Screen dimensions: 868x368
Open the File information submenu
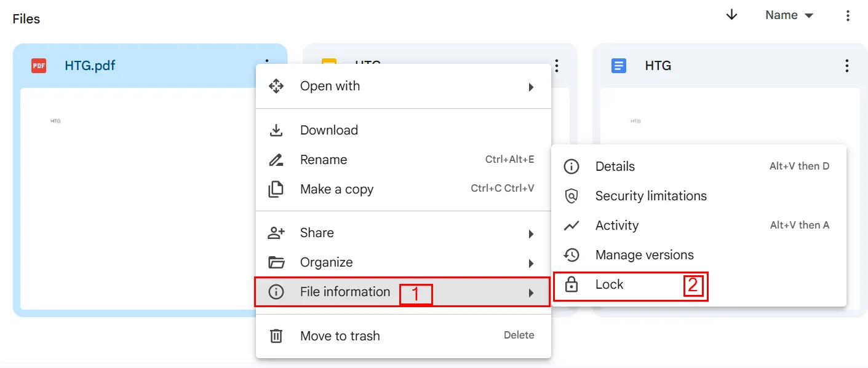[x=344, y=291]
